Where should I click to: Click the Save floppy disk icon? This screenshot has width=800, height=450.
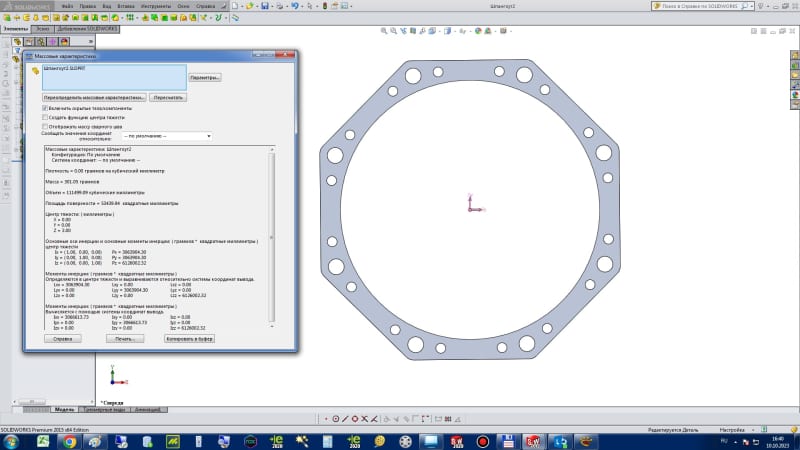click(264, 6)
